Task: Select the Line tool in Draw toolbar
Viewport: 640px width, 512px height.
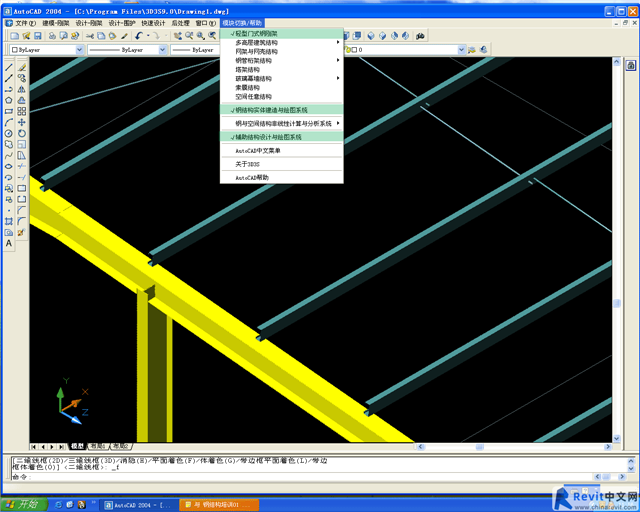Action: click(x=9, y=67)
